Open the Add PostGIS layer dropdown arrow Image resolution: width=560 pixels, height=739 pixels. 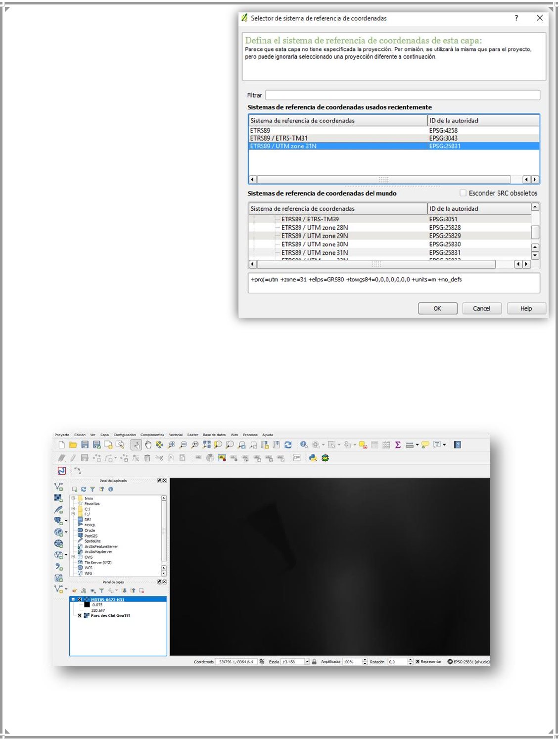coord(66,521)
